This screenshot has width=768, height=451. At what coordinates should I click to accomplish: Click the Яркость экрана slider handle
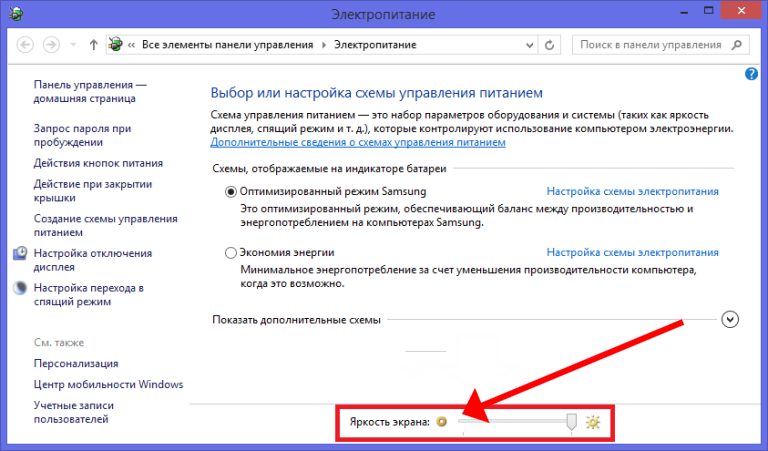[572, 422]
